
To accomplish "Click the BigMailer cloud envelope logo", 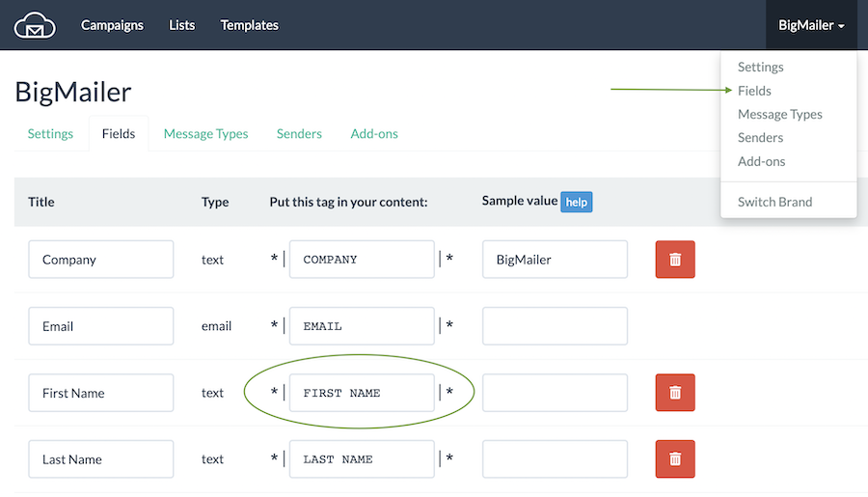I will click(x=35, y=25).
